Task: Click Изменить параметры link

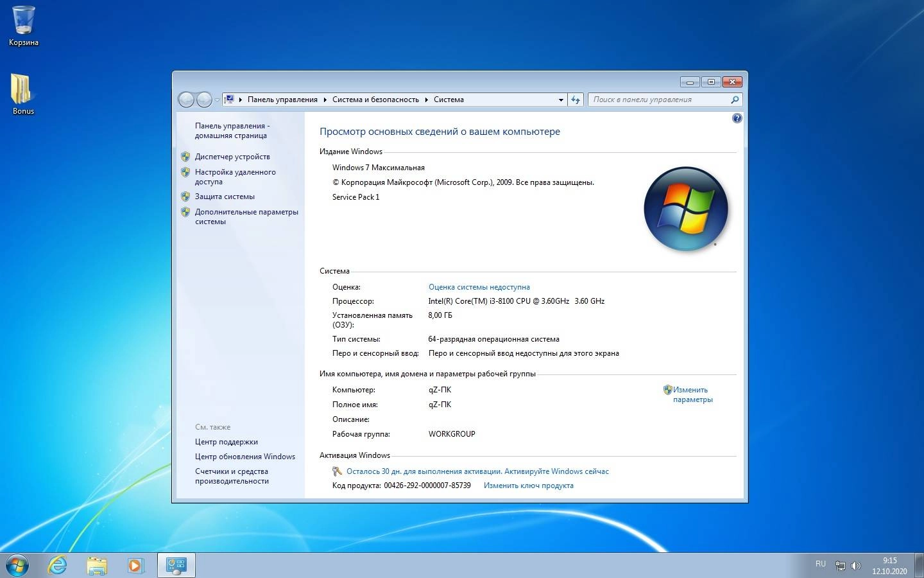Action: (692, 394)
